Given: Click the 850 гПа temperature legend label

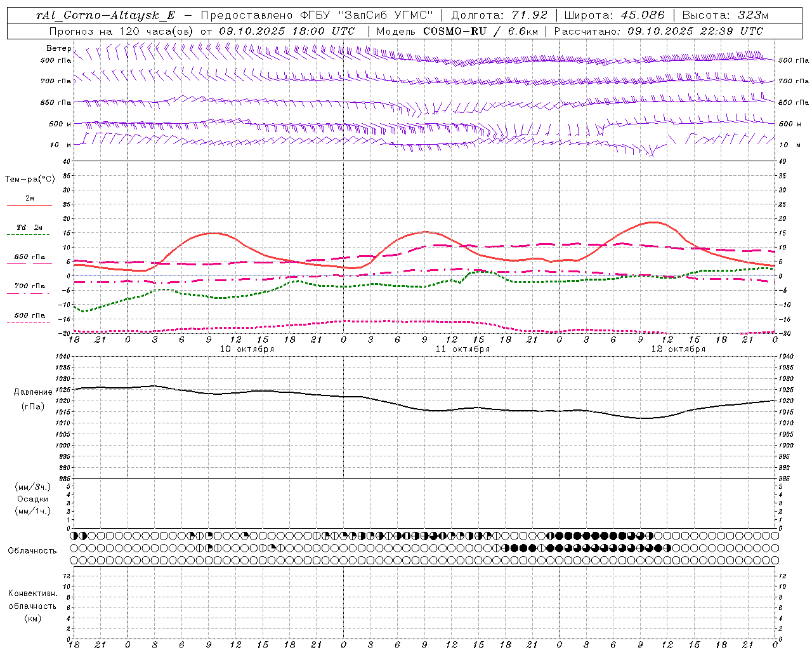Looking at the screenshot, I should point(30,257).
